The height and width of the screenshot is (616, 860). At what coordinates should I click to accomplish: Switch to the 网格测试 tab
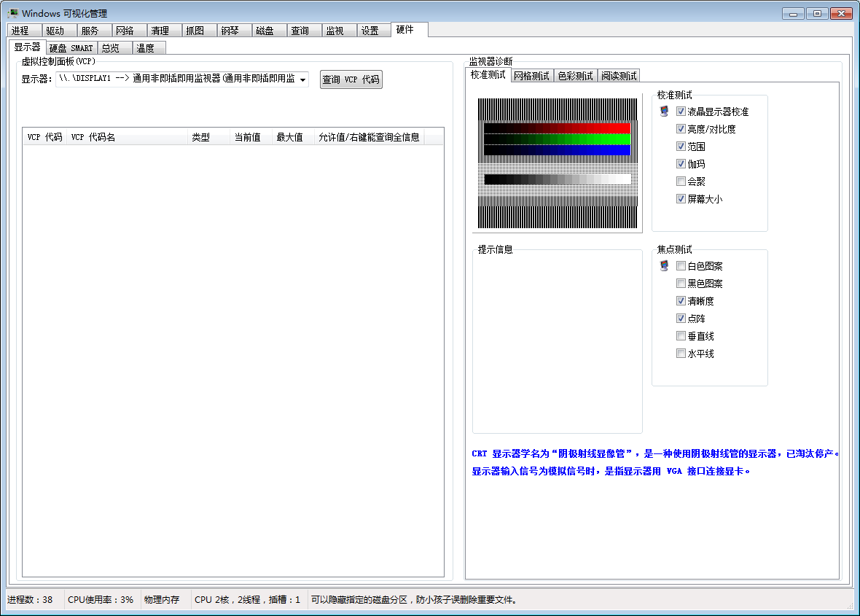click(x=531, y=76)
